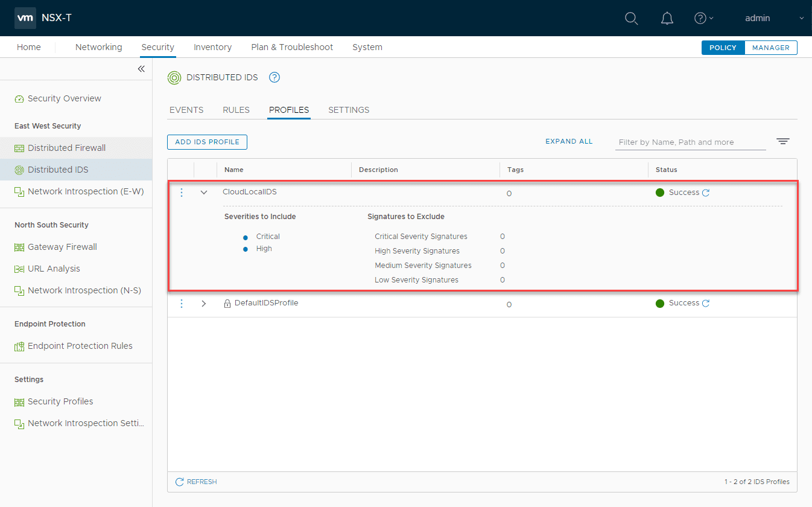Open Distributed Firewall in sidebar
Viewport: 812px width, 507px height.
(66, 148)
